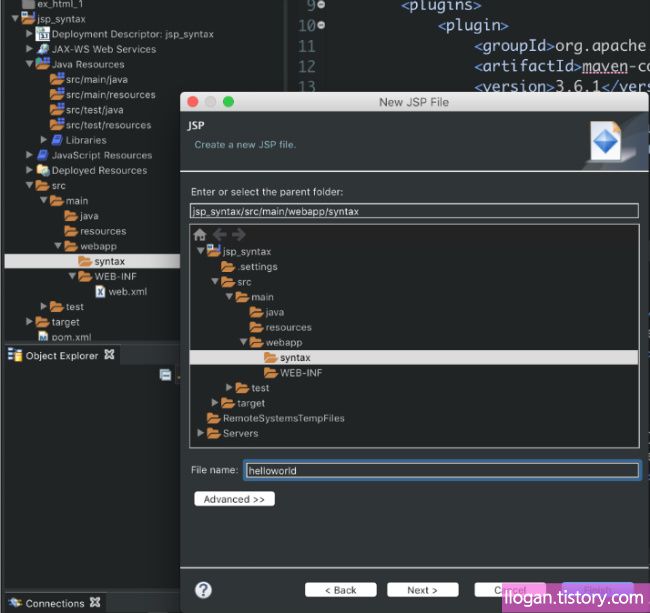Click the parent folder path field
The width and height of the screenshot is (650, 613).
click(414, 211)
